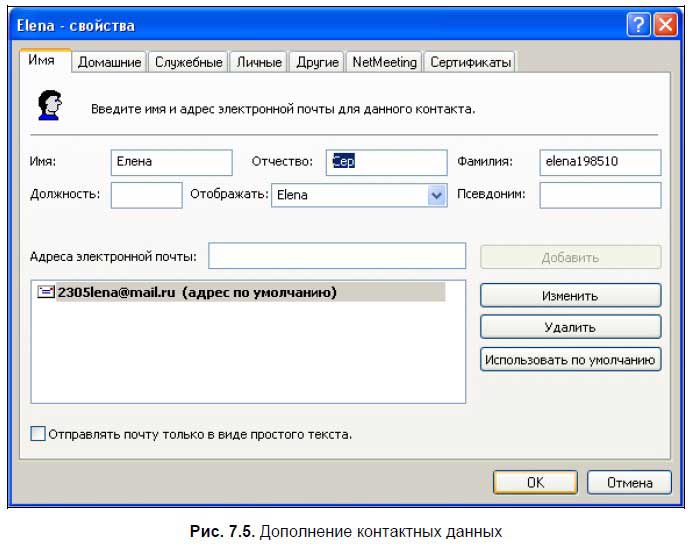Confirm with the OK button
This screenshot has width=691, height=546.
(535, 482)
